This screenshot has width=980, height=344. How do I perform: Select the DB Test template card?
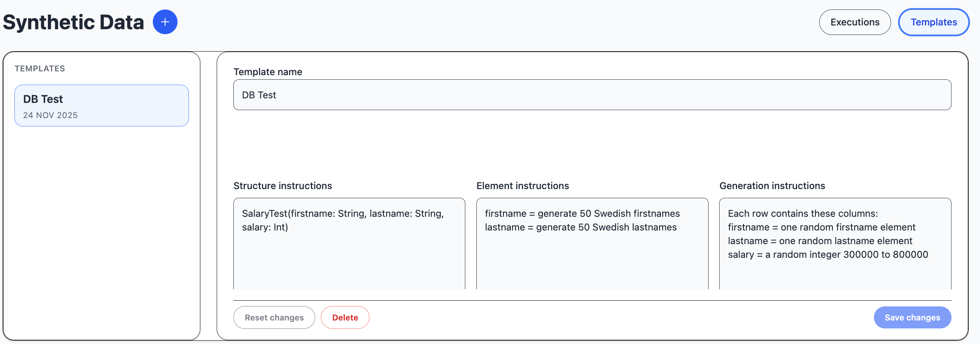click(x=101, y=105)
